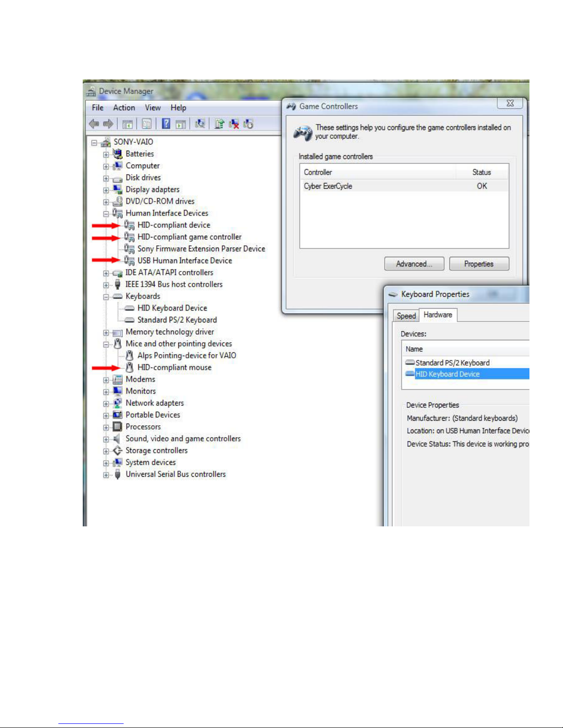Expand the Batteries tree node

[106, 154]
